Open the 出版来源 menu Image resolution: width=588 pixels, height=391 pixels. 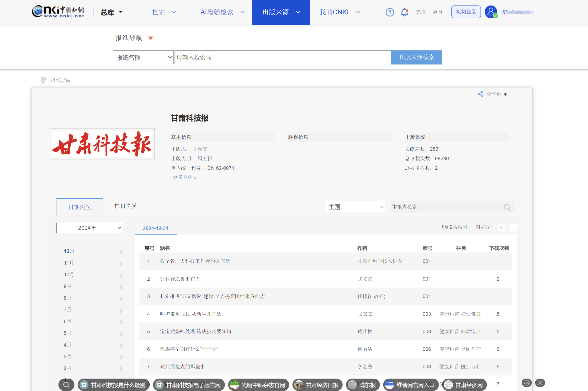coord(281,12)
